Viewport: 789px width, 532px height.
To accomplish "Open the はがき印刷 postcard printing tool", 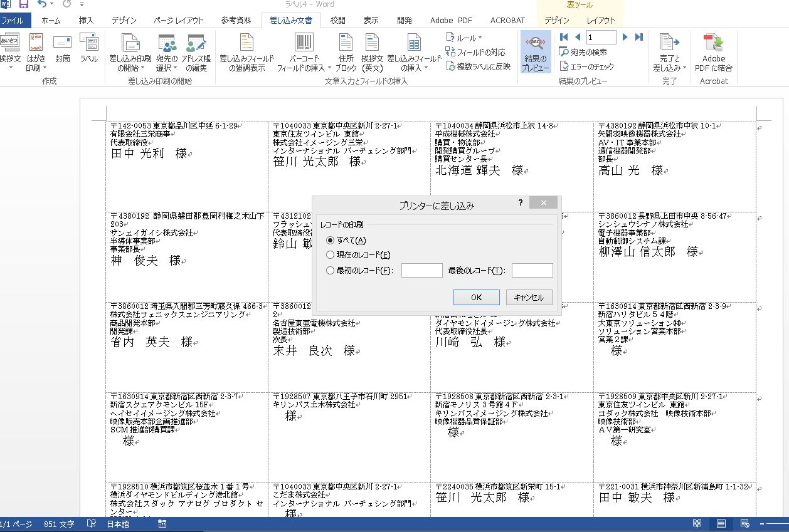I will click(x=36, y=53).
